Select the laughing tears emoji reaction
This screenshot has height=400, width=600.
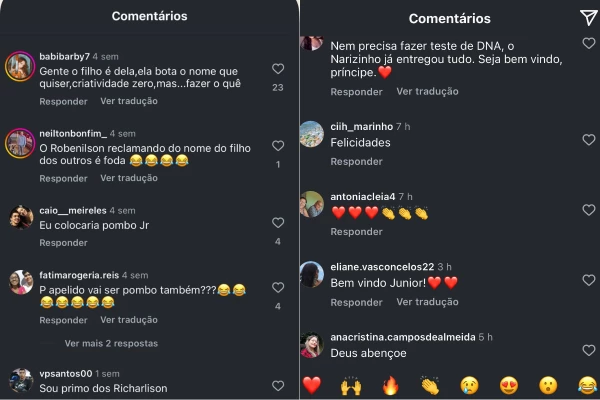(588, 385)
